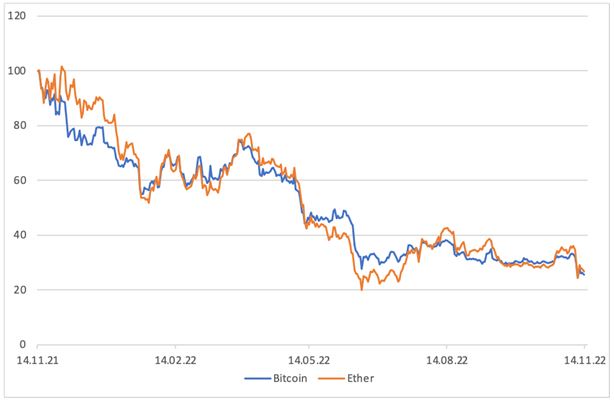Click the 120 y-axis label
Screen dimensions: 614x402
pos(19,16)
